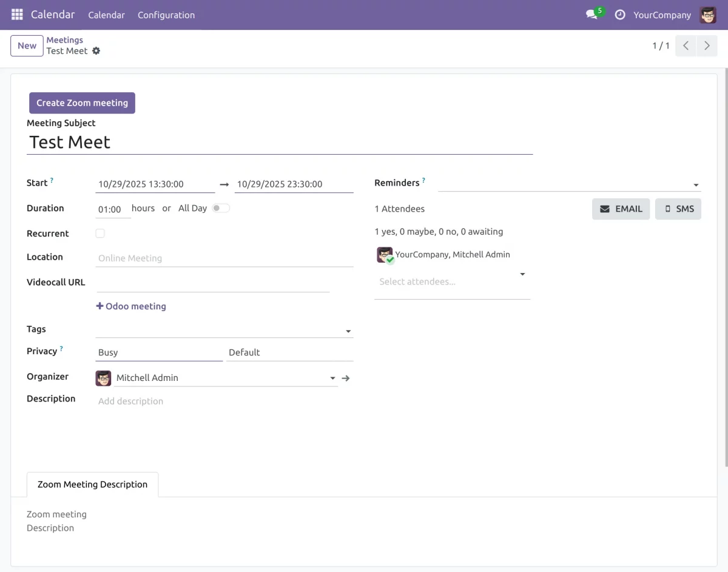The height and width of the screenshot is (572, 728).
Task: Expand the Reminders dropdown
Action: point(696,185)
